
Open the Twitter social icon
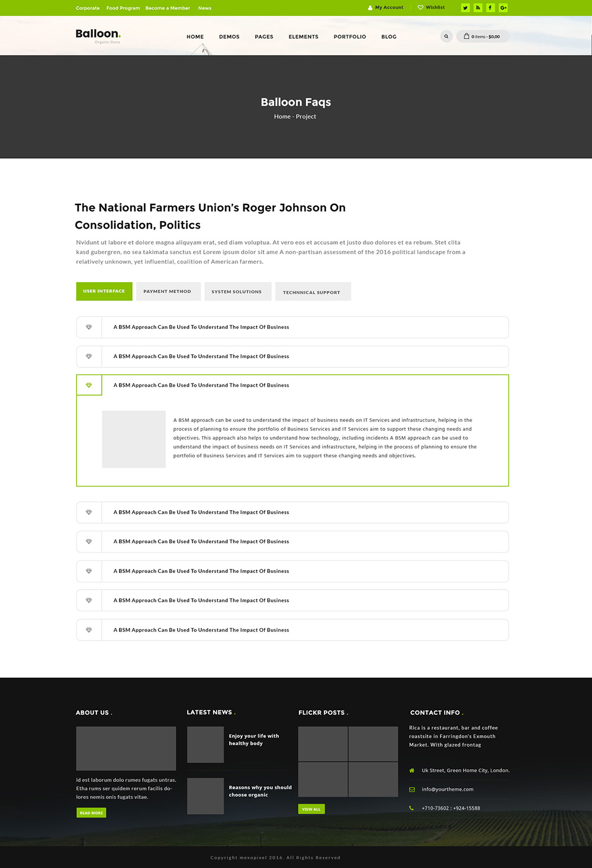[465, 8]
